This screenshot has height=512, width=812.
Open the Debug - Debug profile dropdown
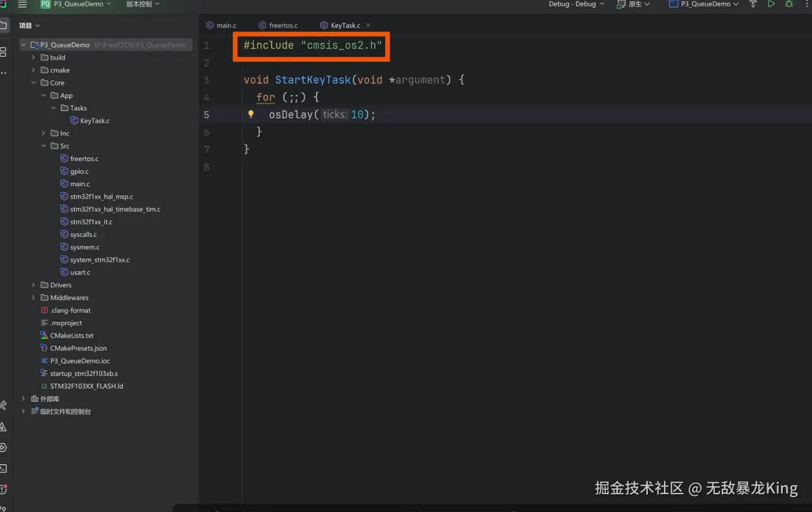click(576, 4)
